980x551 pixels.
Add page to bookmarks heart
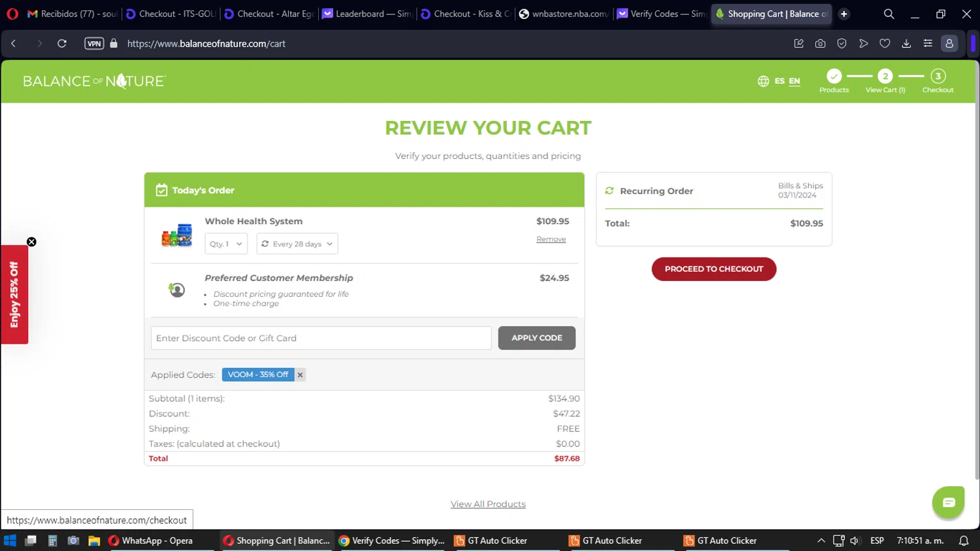(885, 44)
